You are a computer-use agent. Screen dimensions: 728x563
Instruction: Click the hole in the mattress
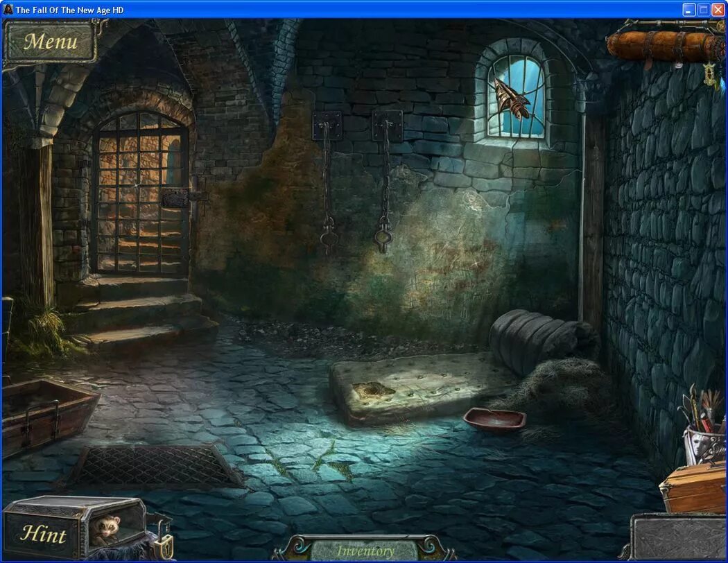(370, 390)
